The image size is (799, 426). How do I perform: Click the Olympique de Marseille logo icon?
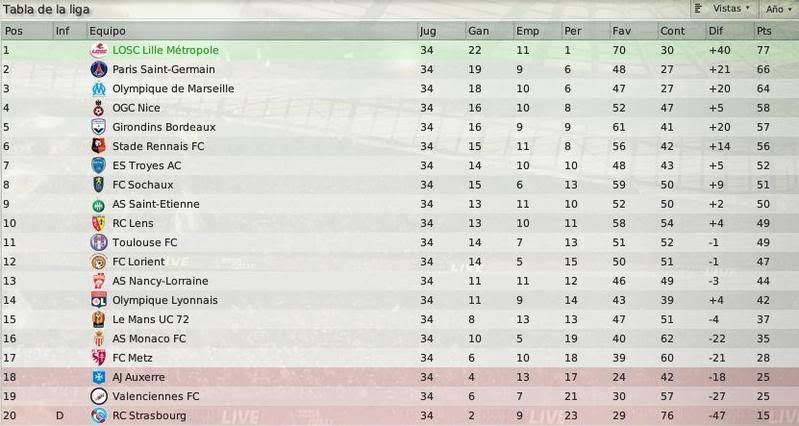[x=98, y=89]
